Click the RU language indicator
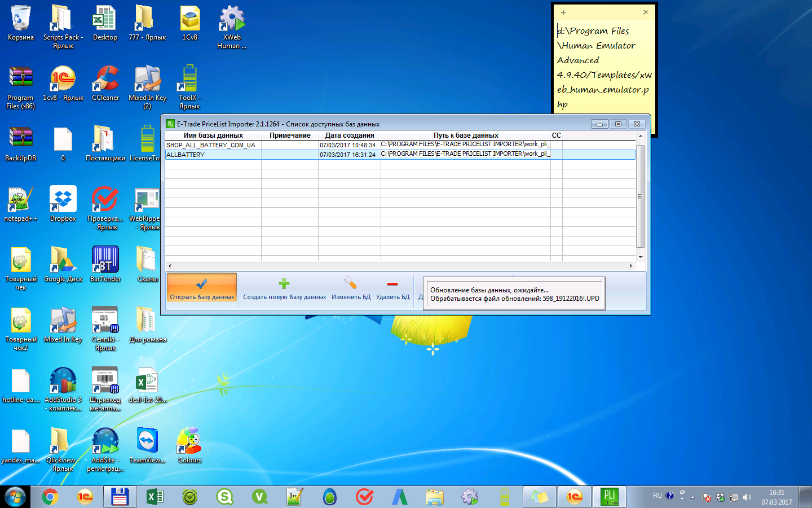 click(x=657, y=496)
